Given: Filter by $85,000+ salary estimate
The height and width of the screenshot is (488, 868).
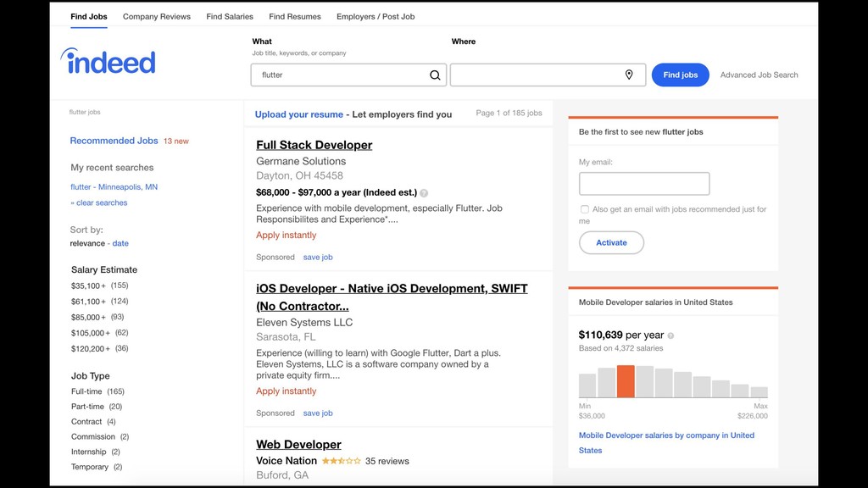Looking at the screenshot, I should pos(88,318).
